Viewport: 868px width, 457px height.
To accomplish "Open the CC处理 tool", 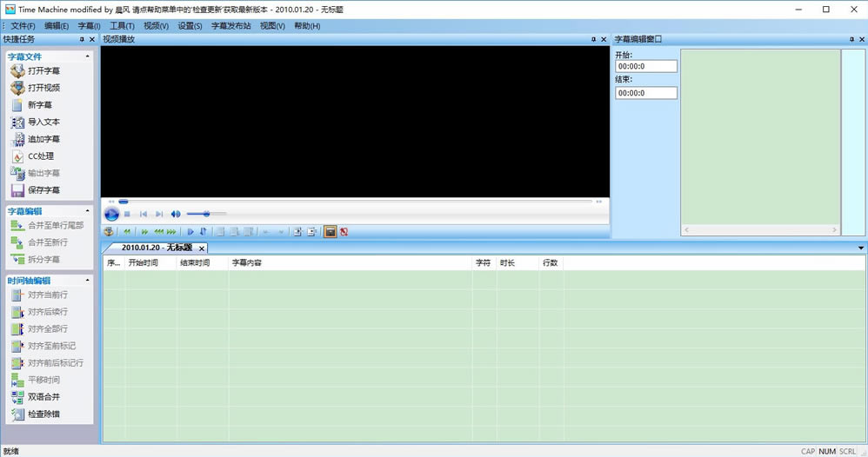I will point(17,156).
